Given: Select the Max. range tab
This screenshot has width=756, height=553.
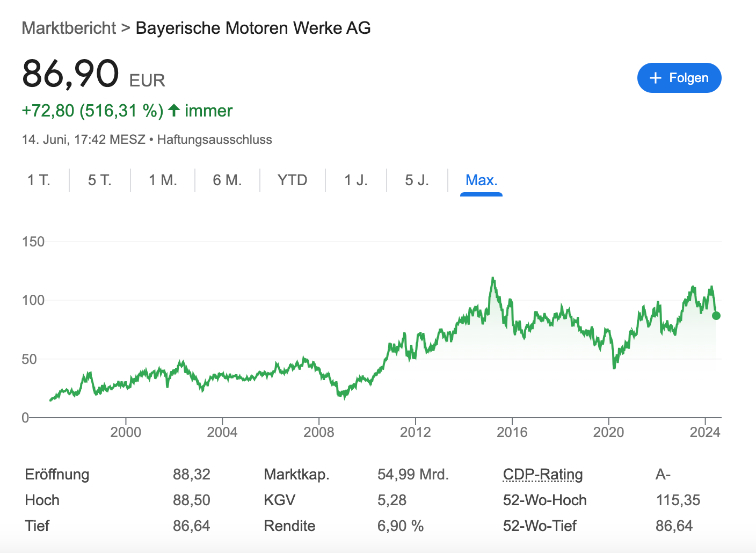Looking at the screenshot, I should pyautogui.click(x=482, y=180).
